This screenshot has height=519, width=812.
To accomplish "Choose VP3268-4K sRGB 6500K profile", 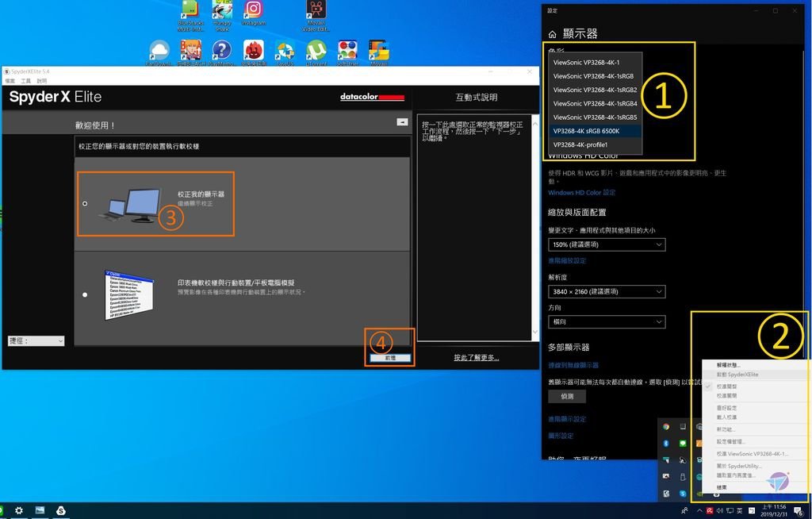I will (596, 131).
